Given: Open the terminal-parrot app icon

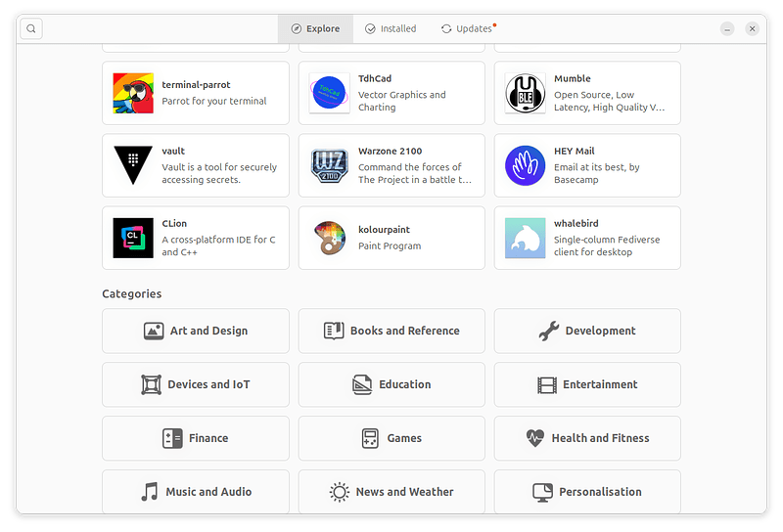Looking at the screenshot, I should (x=133, y=93).
